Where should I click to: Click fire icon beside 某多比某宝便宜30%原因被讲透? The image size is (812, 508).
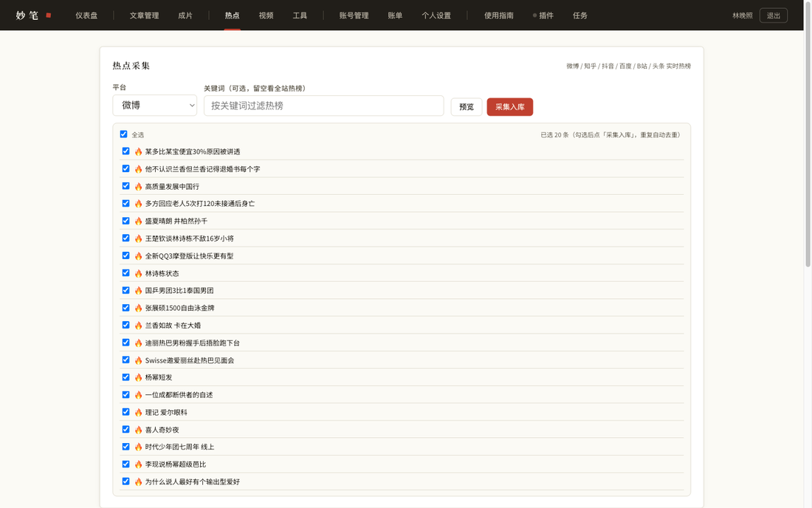(x=138, y=151)
